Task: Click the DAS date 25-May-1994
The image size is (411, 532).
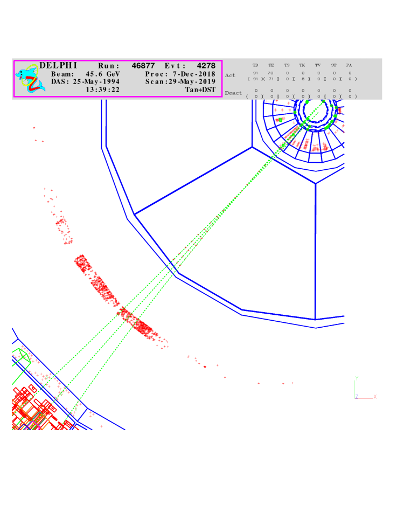Action: 96,82
